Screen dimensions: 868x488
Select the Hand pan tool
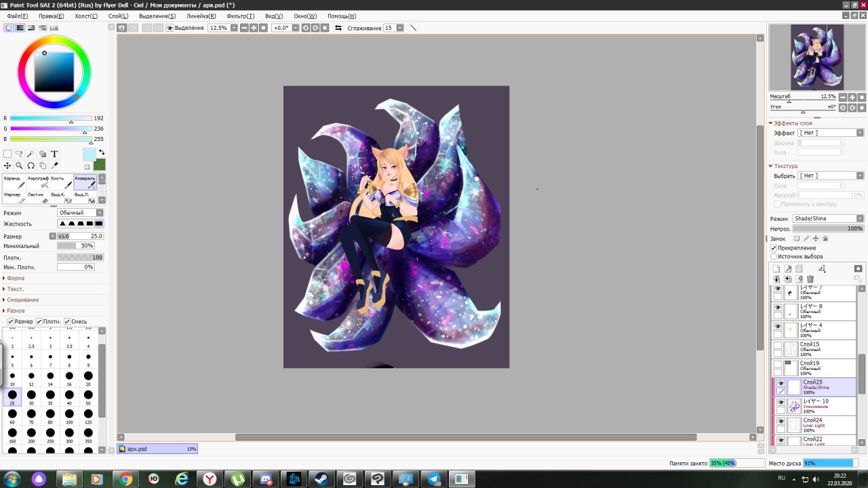click(43, 165)
